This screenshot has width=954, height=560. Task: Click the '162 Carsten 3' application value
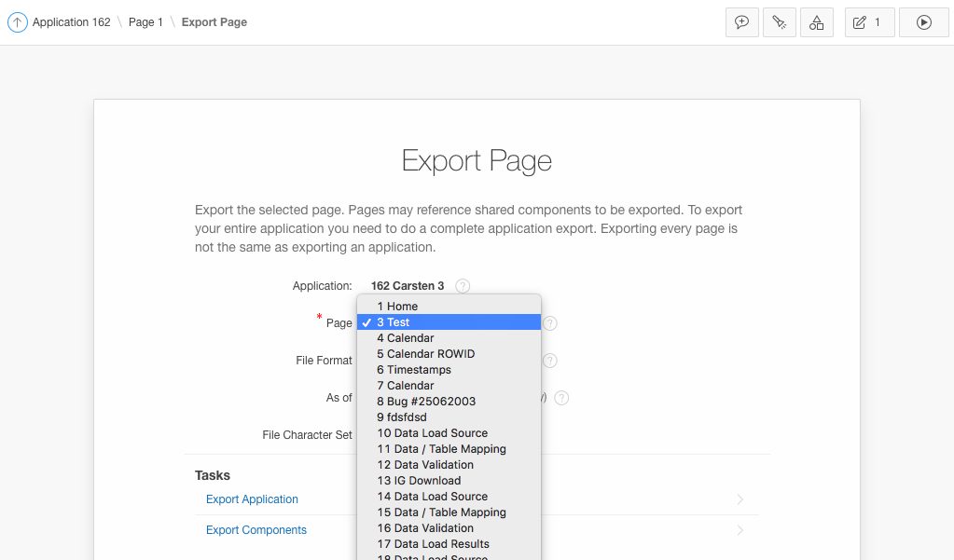(x=408, y=286)
